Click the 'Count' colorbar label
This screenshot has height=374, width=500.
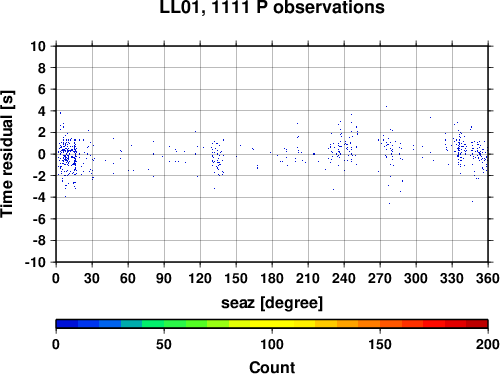tap(272, 367)
